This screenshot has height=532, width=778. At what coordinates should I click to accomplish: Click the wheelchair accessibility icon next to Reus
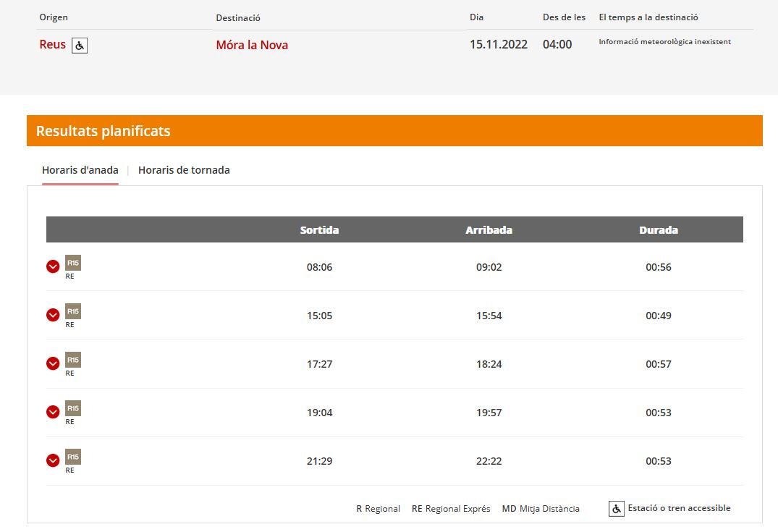click(80, 46)
